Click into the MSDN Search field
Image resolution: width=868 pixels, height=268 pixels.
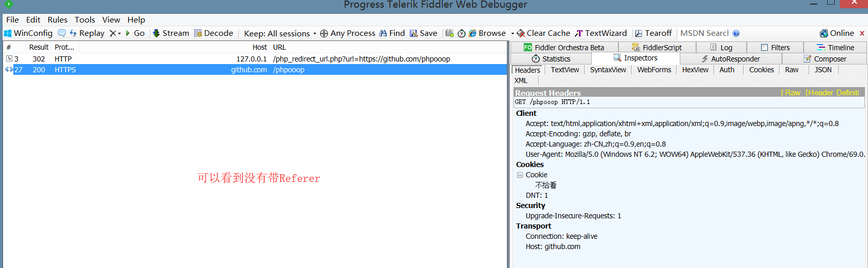(x=704, y=33)
